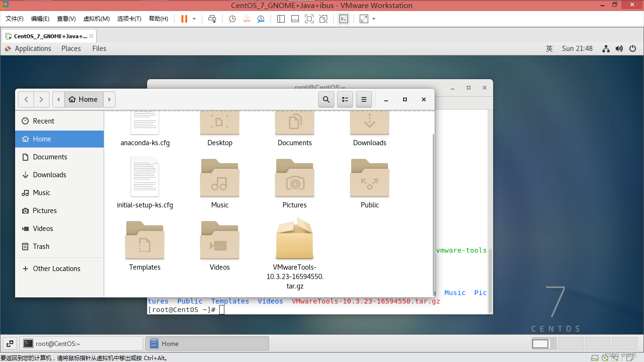Screen dimensions: 644x362
Task: Select Home in Files sidebar
Action: point(59,139)
